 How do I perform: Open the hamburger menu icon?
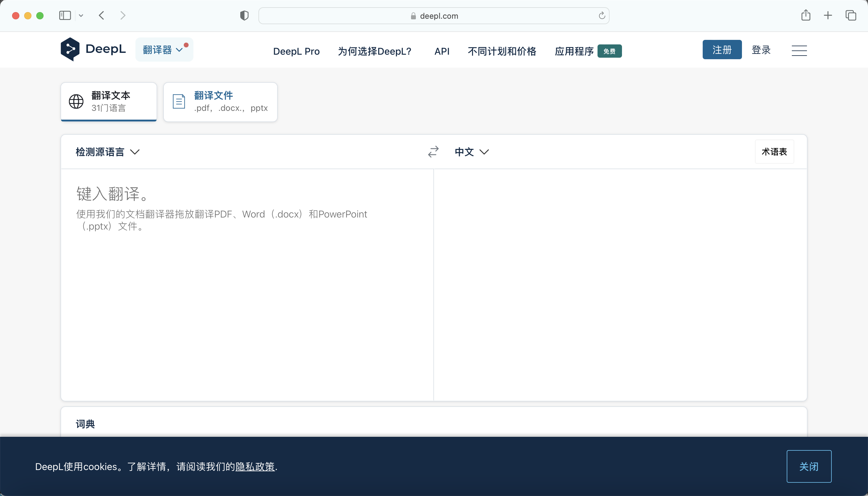pos(799,50)
